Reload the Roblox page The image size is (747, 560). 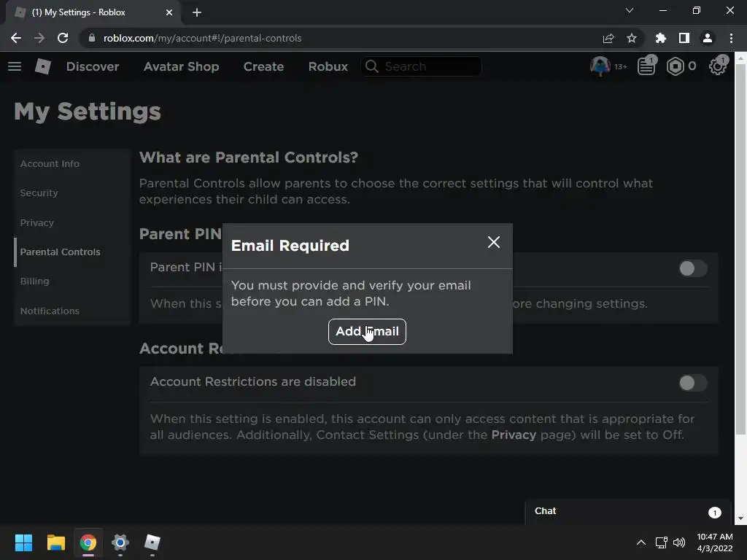63,38
